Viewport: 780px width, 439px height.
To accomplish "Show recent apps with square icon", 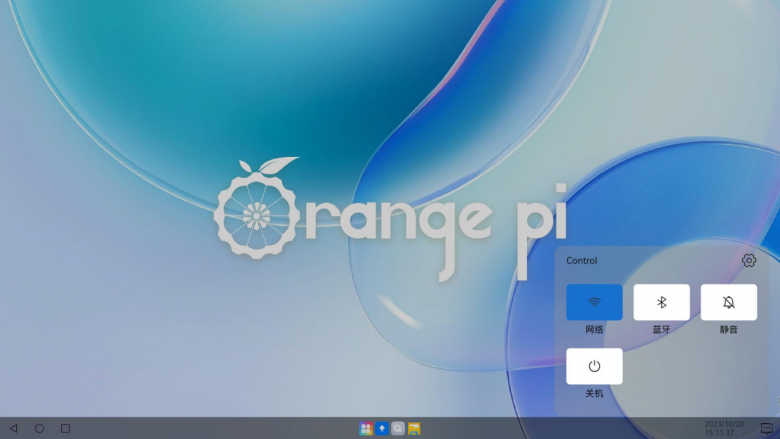I will (65, 428).
